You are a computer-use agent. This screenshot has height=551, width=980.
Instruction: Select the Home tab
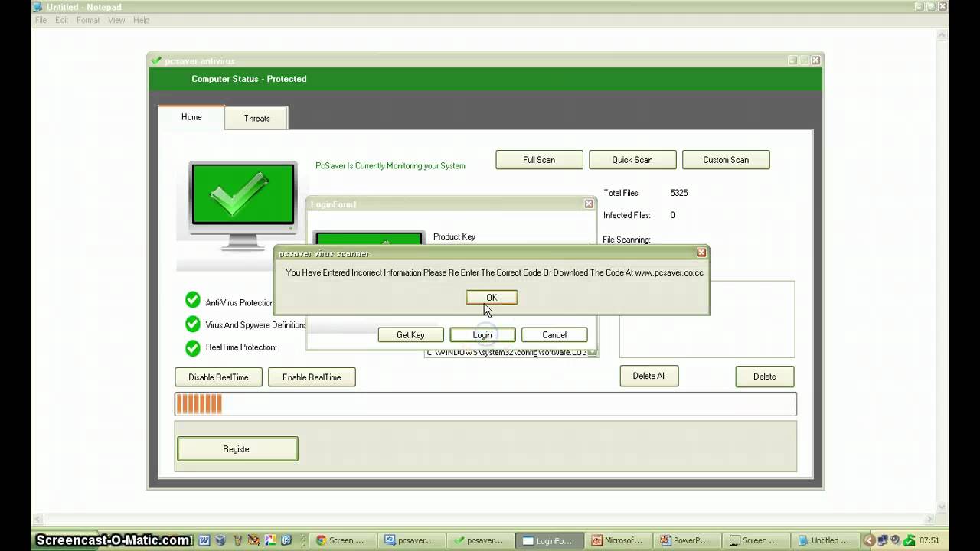191,117
